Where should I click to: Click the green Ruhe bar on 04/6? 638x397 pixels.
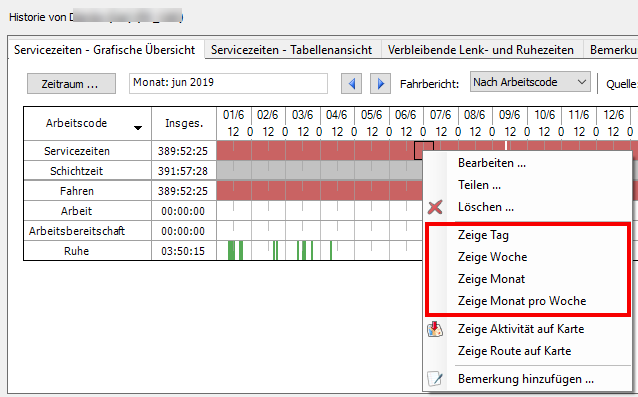pyautogui.click(x=331, y=251)
